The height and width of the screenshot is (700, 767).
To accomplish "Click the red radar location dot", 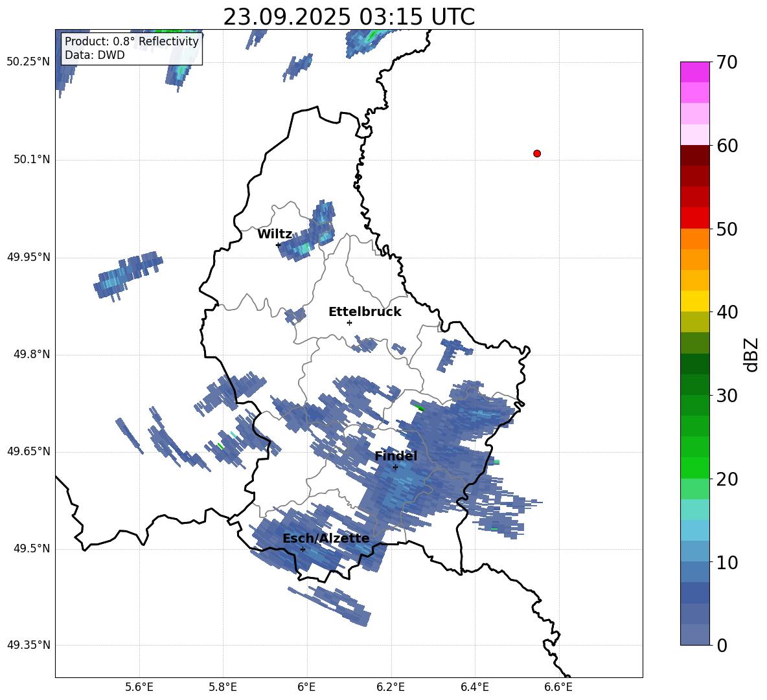I will click(537, 153).
